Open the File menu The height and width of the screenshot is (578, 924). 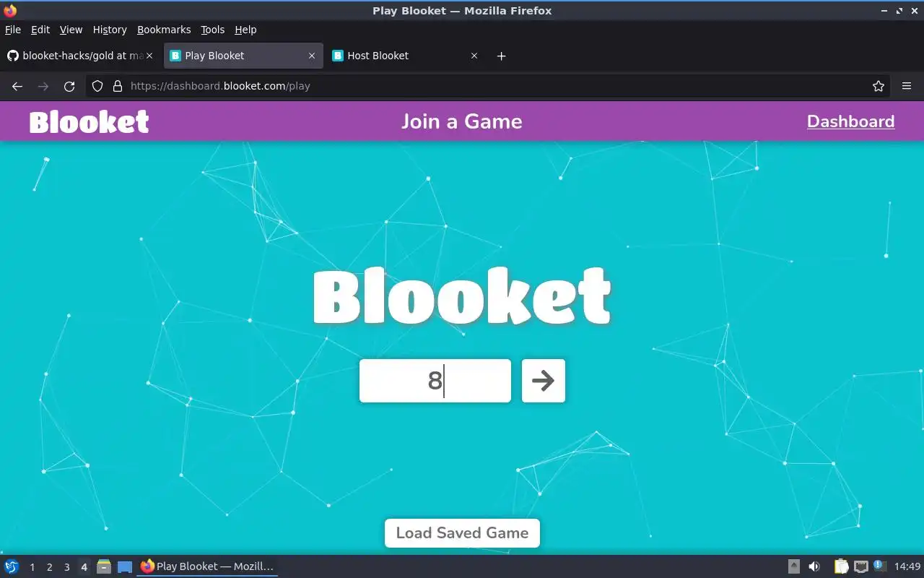click(x=13, y=30)
